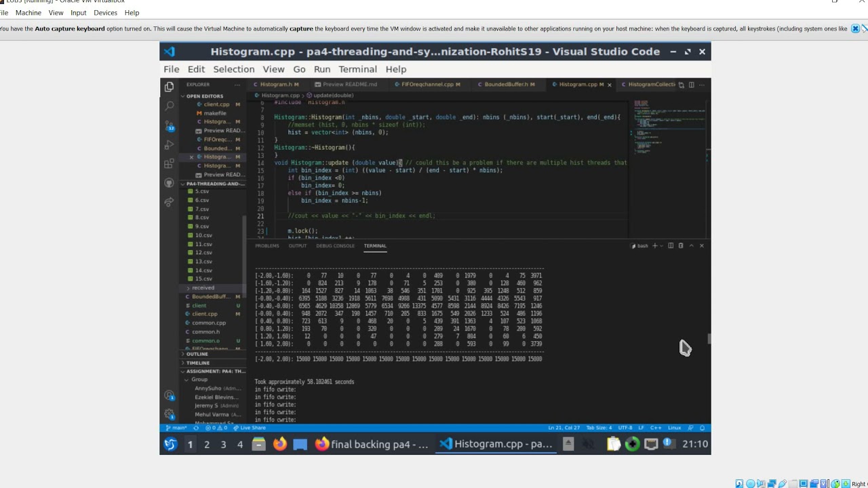Open the Manage gear icon
Screen dimensions: 868x488
pos(170,414)
